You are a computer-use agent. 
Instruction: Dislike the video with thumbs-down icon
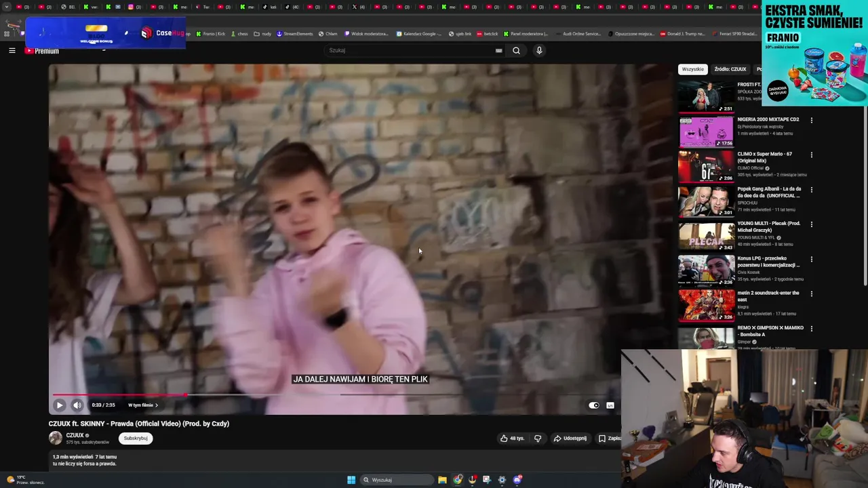point(538,439)
